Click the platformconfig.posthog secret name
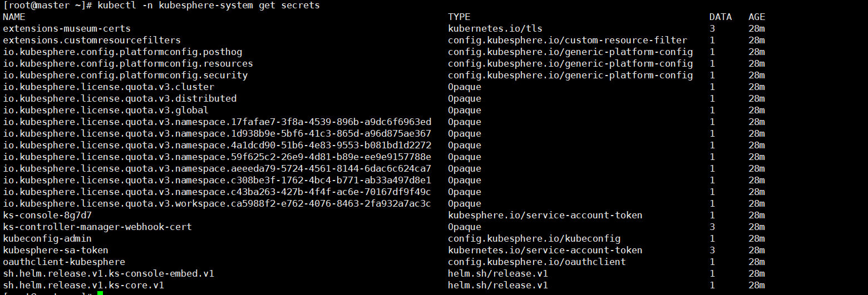The image size is (868, 295). pyautogui.click(x=122, y=52)
